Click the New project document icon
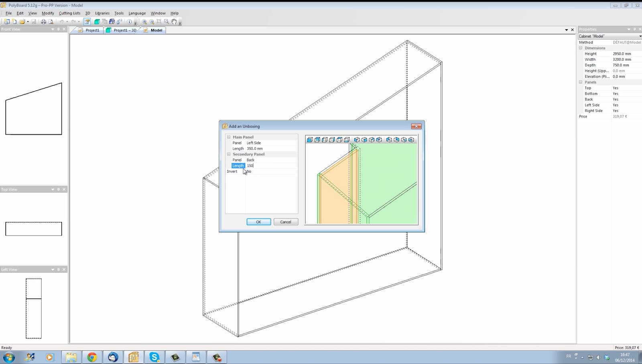Image resolution: width=642 pixels, height=364 pixels. click(14, 22)
